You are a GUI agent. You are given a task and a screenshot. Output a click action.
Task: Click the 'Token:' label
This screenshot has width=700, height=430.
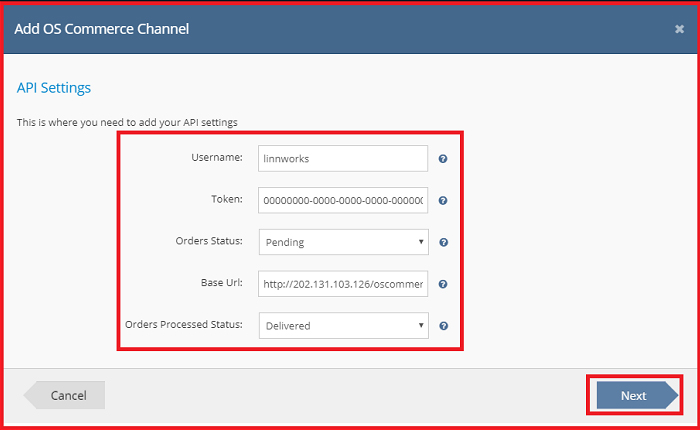[x=227, y=199]
